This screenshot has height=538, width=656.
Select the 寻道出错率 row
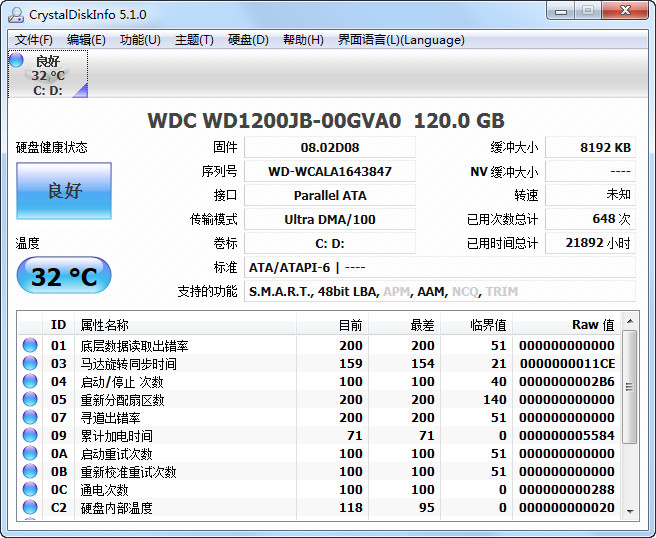(320, 417)
